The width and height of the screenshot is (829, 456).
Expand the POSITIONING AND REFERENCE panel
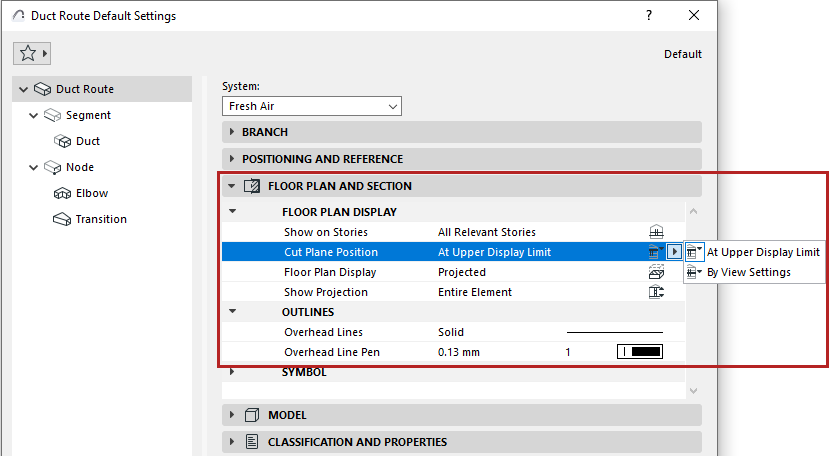[232, 159]
